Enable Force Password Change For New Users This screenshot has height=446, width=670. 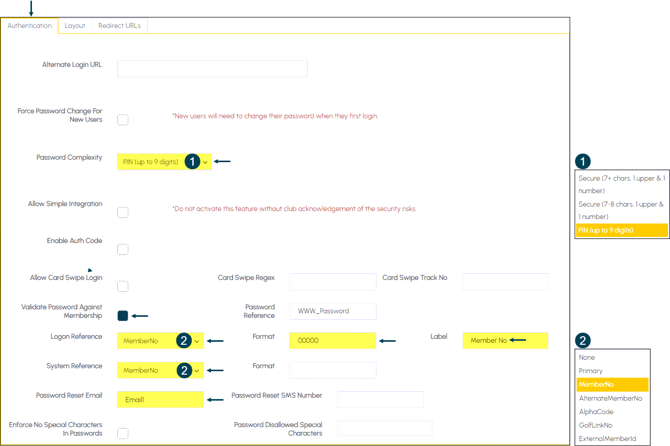[x=123, y=120]
